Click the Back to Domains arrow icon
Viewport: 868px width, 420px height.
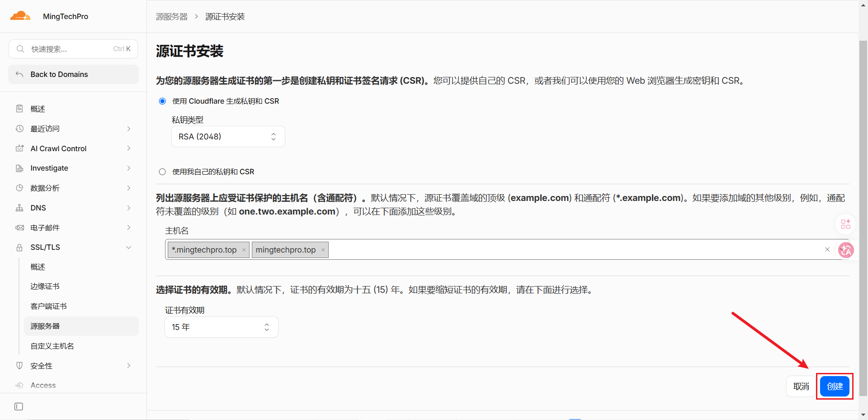(x=19, y=74)
